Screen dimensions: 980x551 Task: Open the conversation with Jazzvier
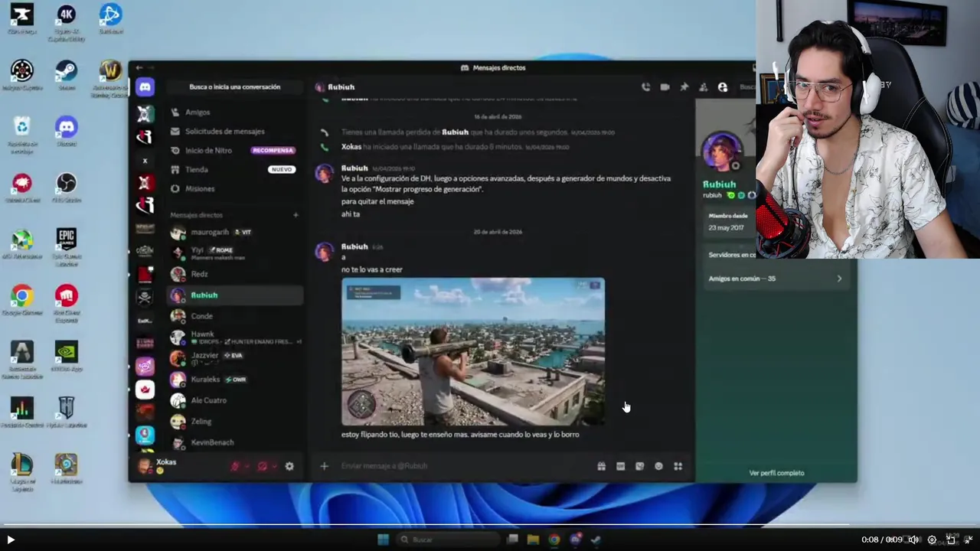234,357
